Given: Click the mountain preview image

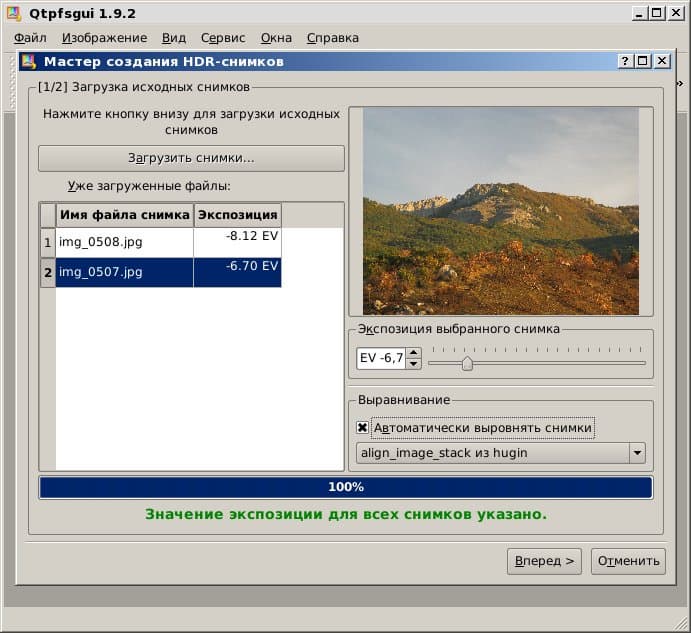Looking at the screenshot, I should point(501,211).
